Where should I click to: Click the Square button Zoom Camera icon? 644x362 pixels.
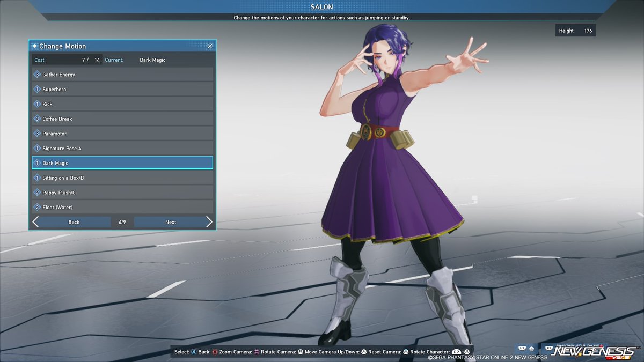(x=257, y=352)
